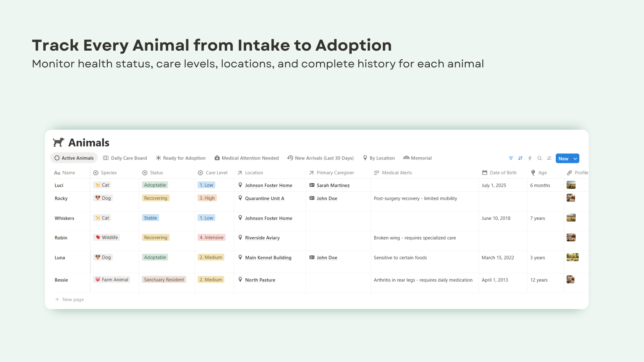Open Luna's profile photo thumbnail

pyautogui.click(x=572, y=257)
